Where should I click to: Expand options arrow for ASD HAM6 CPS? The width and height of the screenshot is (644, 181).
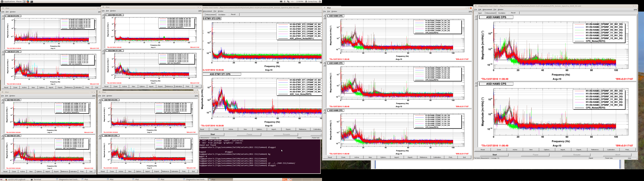click(325, 110)
